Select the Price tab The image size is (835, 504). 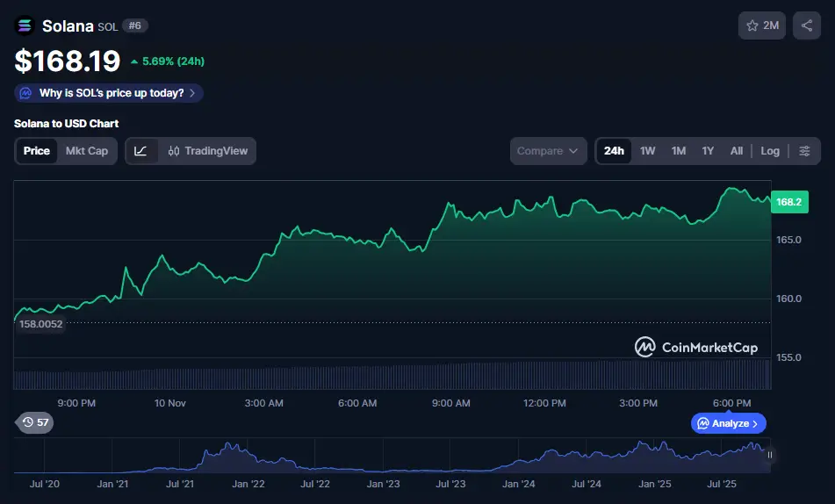[36, 151]
